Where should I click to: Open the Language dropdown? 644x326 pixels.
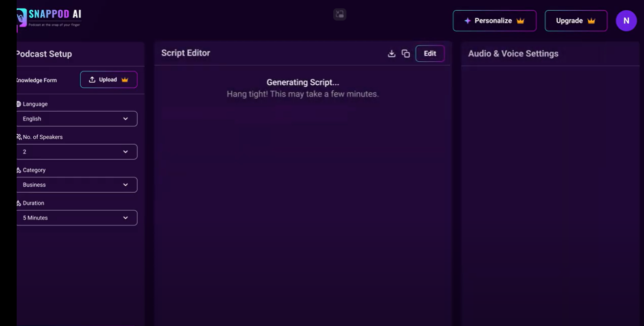tap(77, 119)
